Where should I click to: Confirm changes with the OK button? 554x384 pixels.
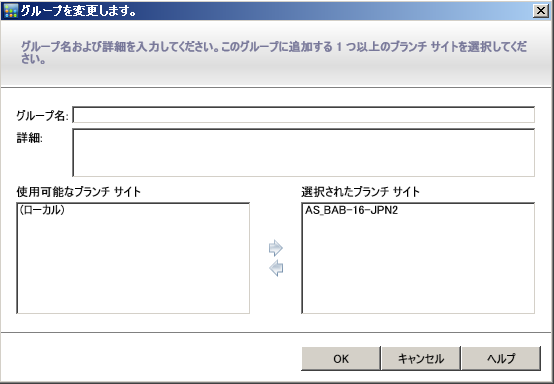[341, 359]
